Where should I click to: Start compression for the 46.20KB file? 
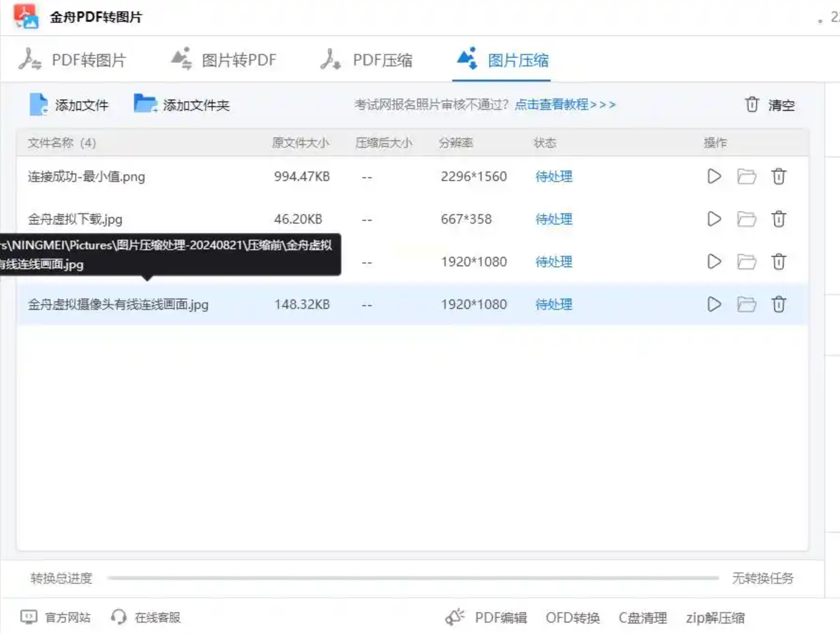tap(714, 219)
